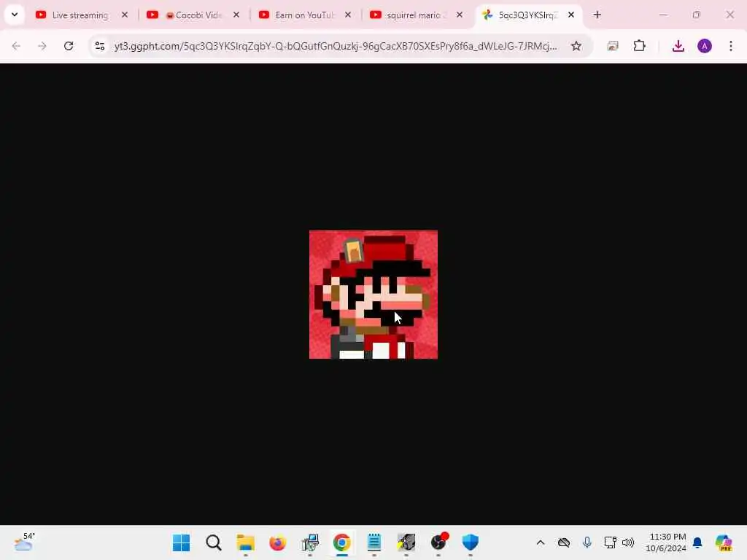Close the squirrel mario tab
Image resolution: width=747 pixels, height=560 pixels.
460,15
